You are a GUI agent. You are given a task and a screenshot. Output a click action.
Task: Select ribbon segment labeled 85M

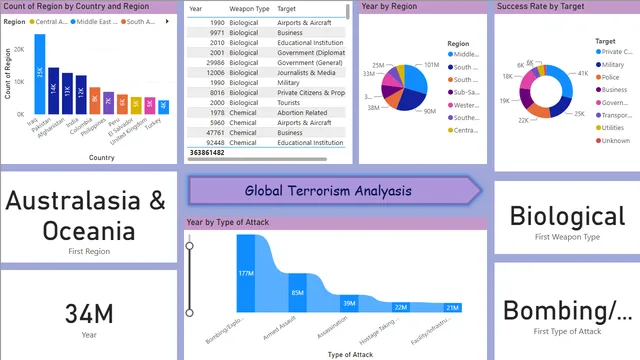298,293
